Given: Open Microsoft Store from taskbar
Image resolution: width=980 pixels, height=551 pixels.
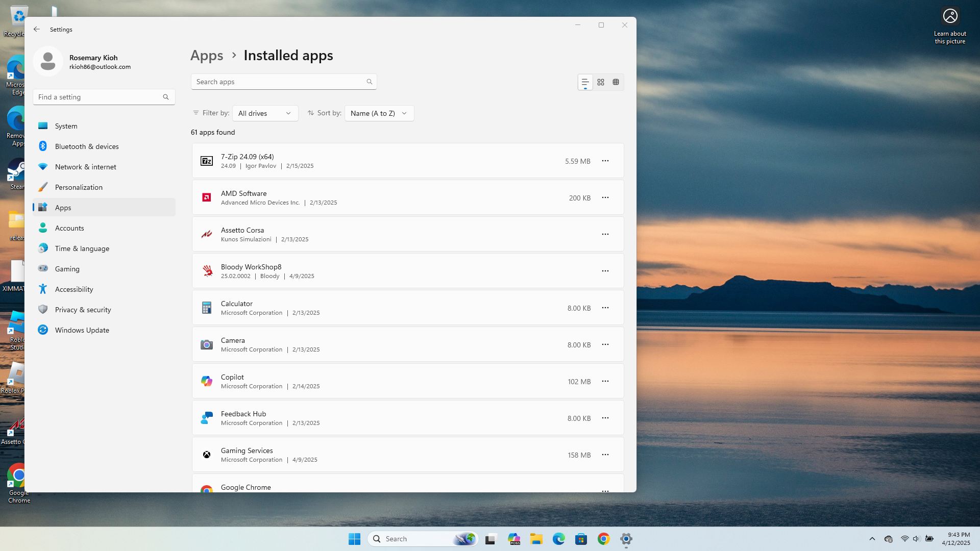Looking at the screenshot, I should (x=581, y=539).
